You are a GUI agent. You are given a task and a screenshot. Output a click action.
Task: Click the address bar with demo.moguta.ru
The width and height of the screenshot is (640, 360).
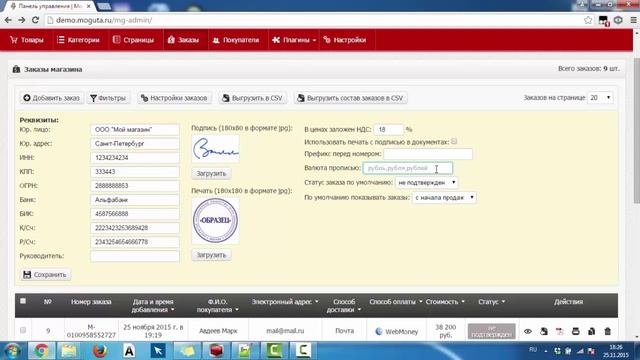314,20
